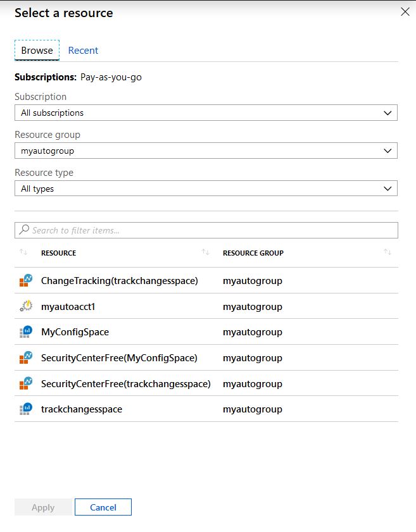Click the search magnifier icon
Image resolution: width=416 pixels, height=532 pixels.
tap(25, 229)
